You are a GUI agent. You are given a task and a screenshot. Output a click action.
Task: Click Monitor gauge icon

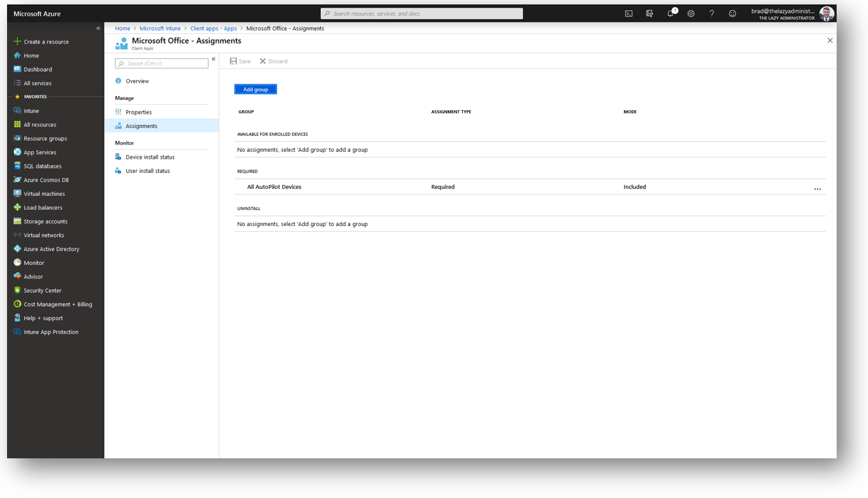pyautogui.click(x=17, y=262)
